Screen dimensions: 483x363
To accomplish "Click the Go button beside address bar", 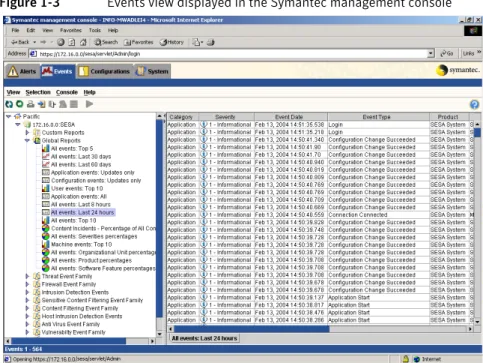I will pos(447,53).
